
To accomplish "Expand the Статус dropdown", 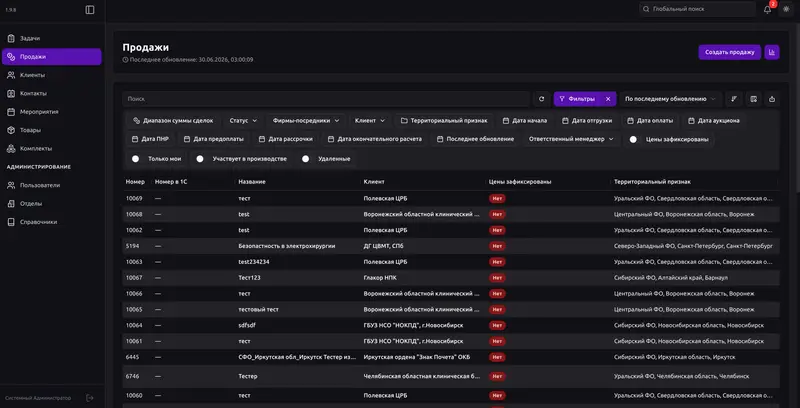I will pos(243,121).
